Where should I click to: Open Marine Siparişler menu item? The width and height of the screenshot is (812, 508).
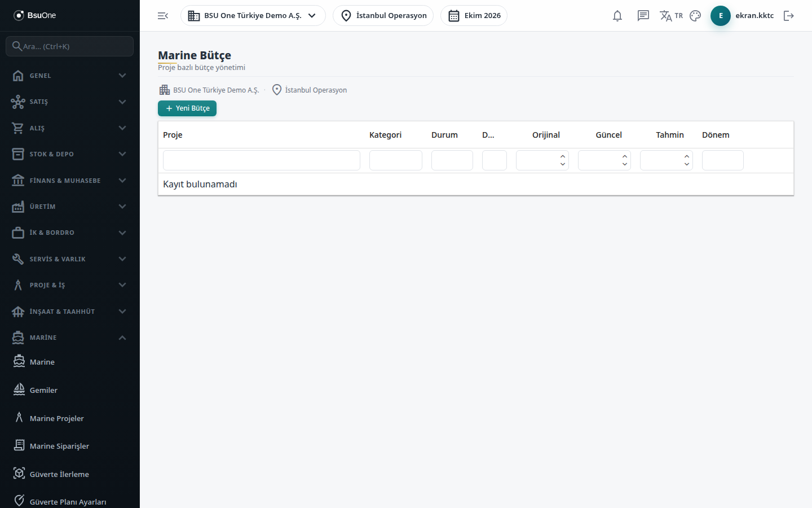click(70, 446)
